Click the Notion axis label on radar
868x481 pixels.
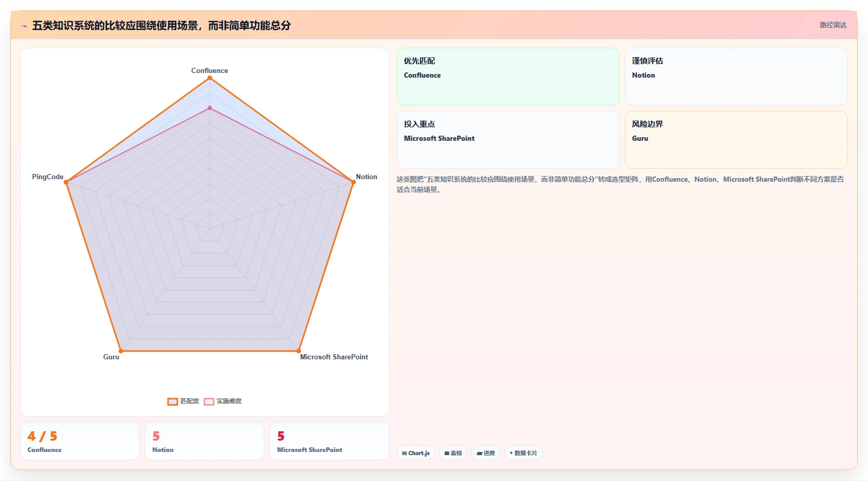click(x=366, y=177)
